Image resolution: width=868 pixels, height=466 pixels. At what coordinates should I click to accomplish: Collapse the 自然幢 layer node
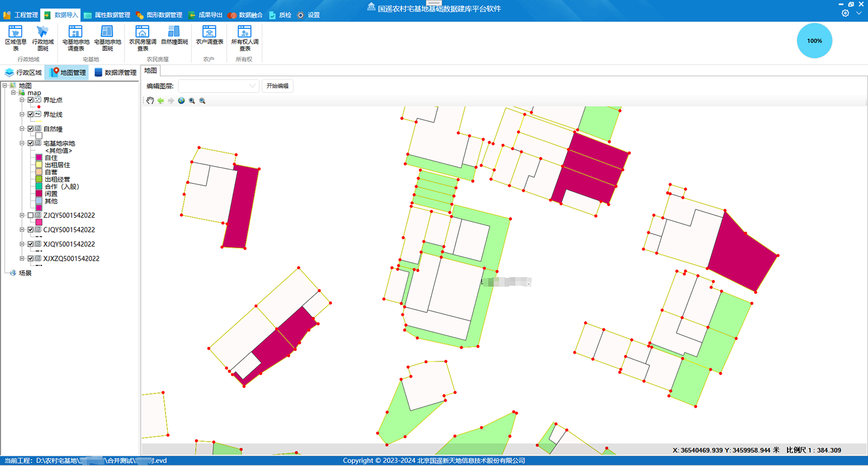pos(22,129)
